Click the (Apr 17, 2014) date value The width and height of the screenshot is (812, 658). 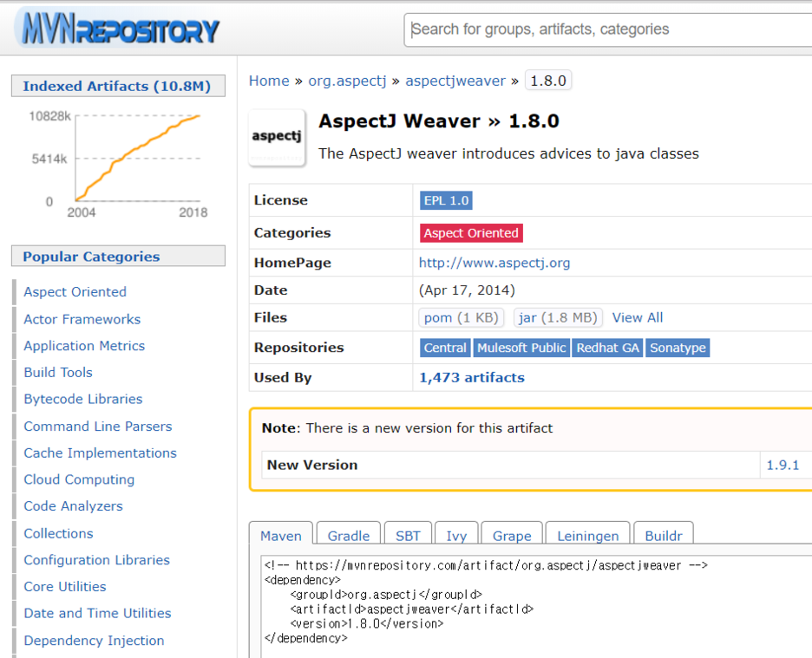tap(467, 290)
